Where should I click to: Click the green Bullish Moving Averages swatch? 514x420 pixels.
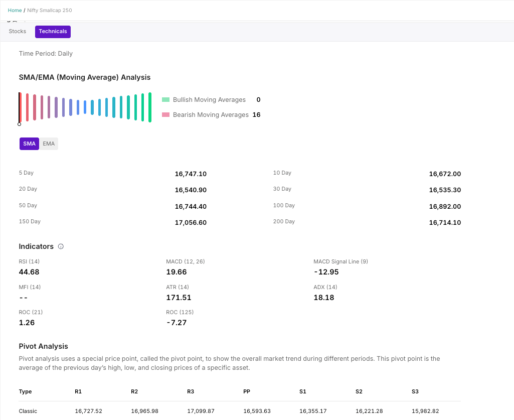(x=165, y=100)
